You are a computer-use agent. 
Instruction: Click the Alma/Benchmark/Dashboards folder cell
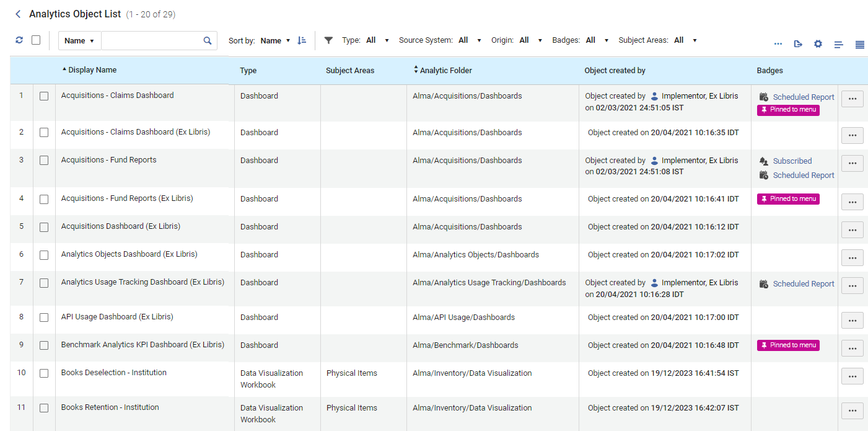point(465,345)
